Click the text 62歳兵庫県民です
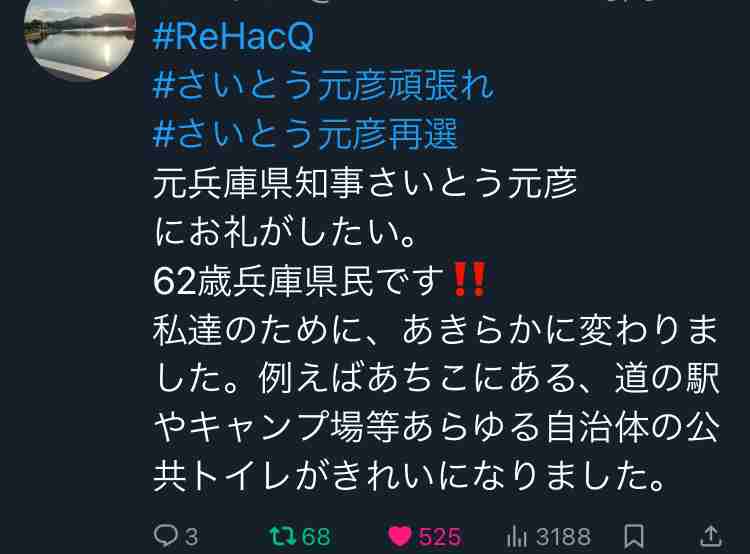This screenshot has height=554, width=750. tap(298, 281)
